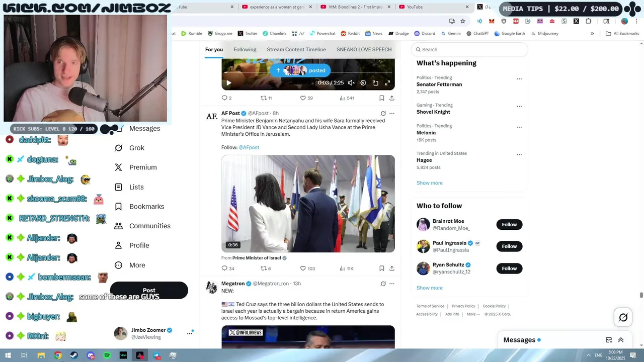
Task: Like the video tweet with 59 likes
Action: pos(303,98)
